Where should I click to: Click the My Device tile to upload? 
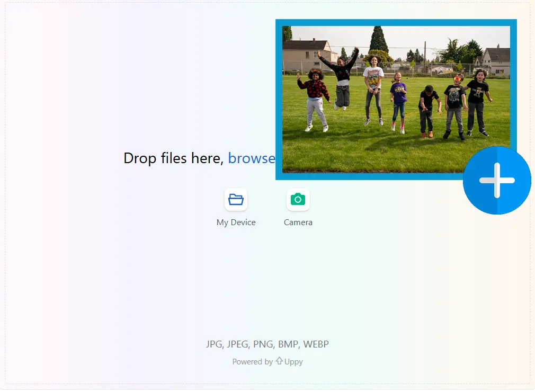[236, 207]
